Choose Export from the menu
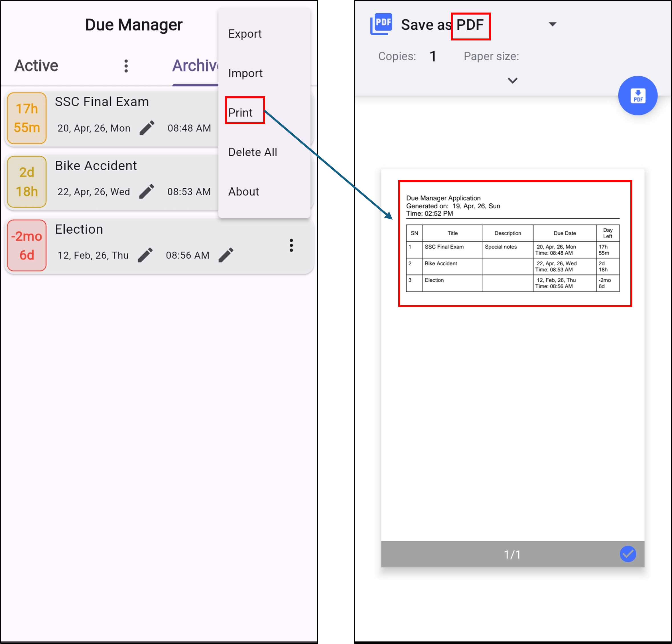The image size is (672, 644). click(245, 34)
